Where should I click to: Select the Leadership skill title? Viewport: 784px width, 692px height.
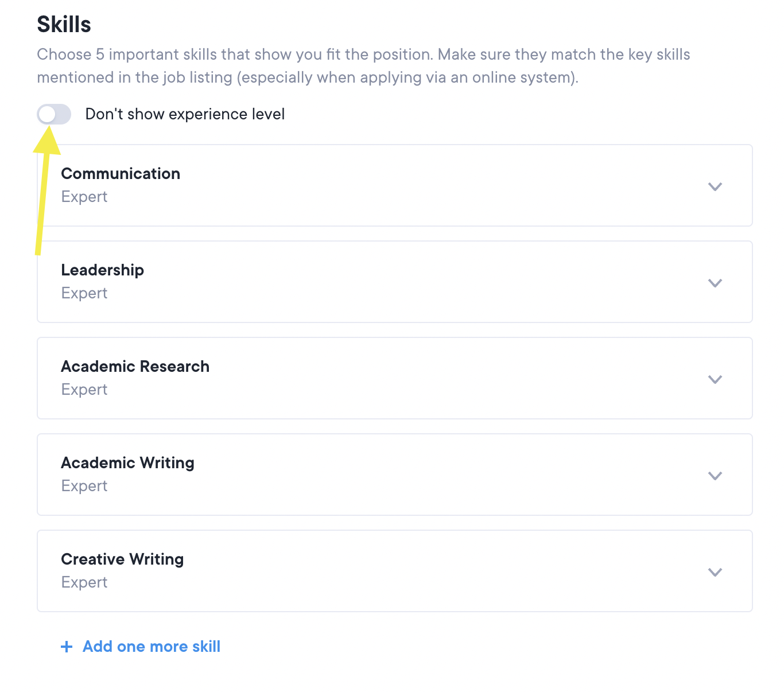102,270
